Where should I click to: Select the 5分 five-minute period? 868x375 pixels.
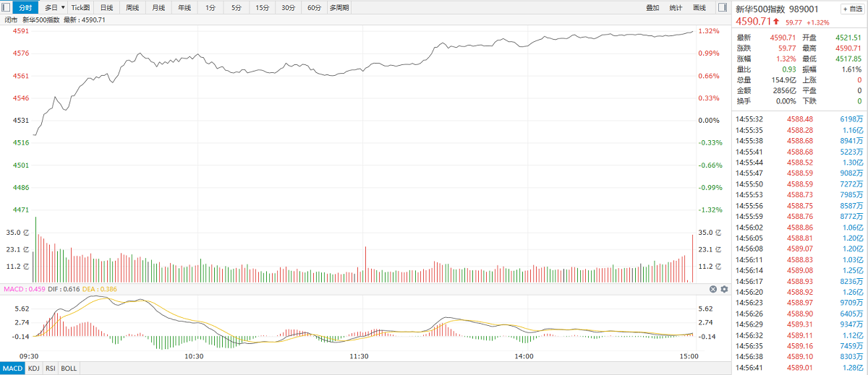(237, 7)
